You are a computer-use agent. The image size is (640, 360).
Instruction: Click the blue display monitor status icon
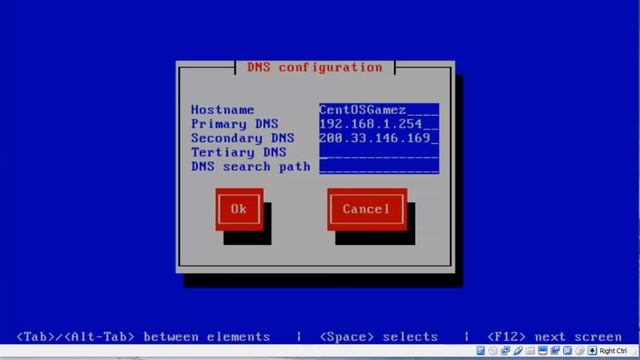point(542,351)
